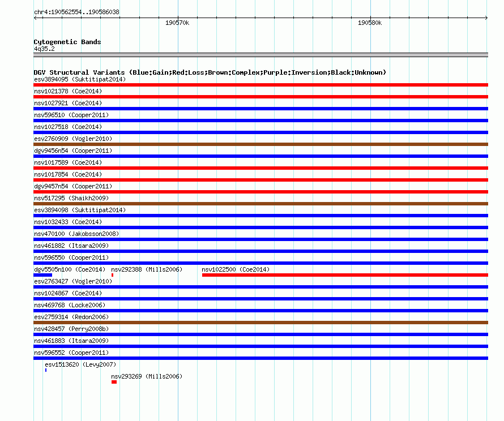Select nsv517295 (Shaikh2009) label

pos(71,198)
